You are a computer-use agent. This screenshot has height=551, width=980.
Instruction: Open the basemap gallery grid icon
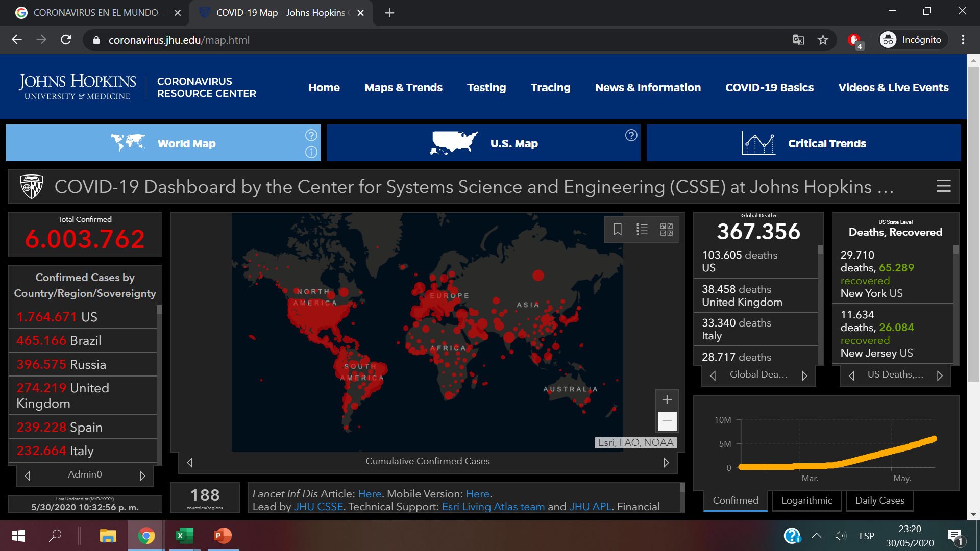667,230
